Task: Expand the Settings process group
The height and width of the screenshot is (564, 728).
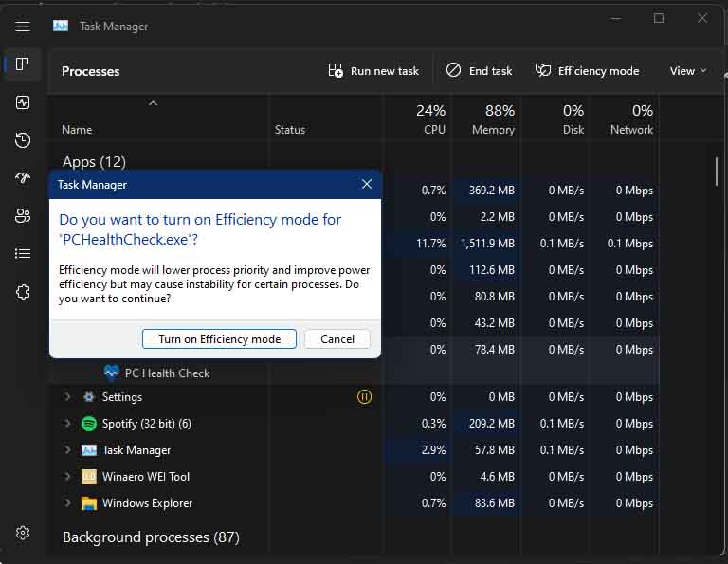Action: (x=68, y=397)
